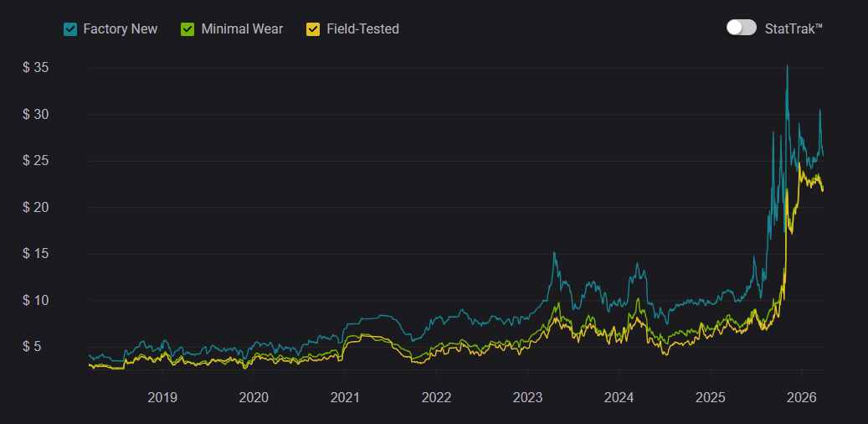Click the Minimal Wear legend label

pyautogui.click(x=242, y=29)
